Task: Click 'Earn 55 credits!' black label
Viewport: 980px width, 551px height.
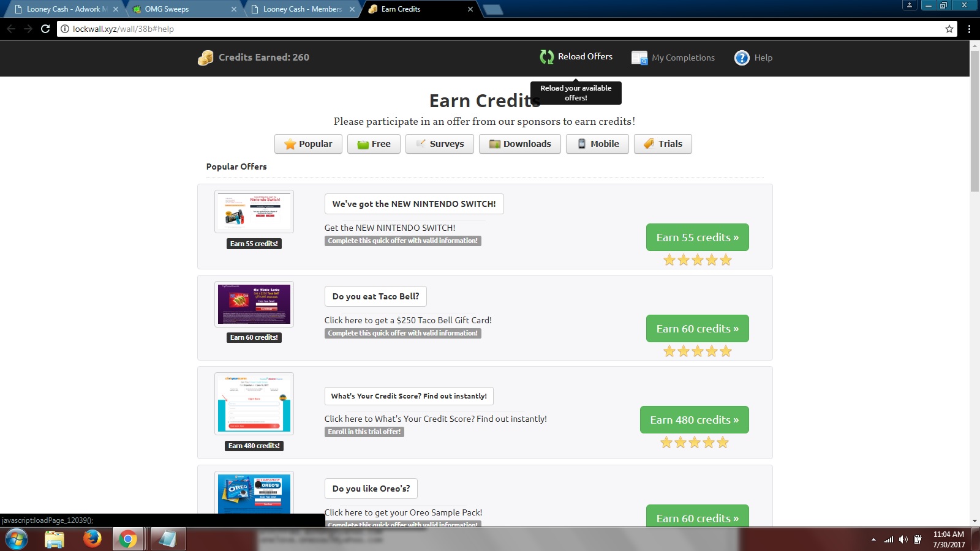Action: click(x=254, y=244)
